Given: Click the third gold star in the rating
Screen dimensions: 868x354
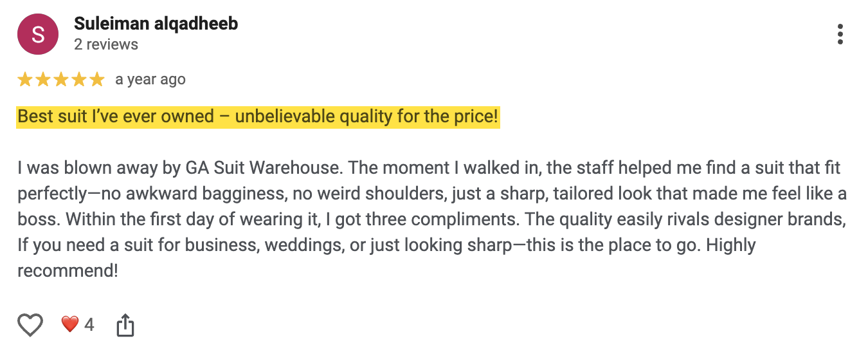Looking at the screenshot, I should tap(61, 80).
